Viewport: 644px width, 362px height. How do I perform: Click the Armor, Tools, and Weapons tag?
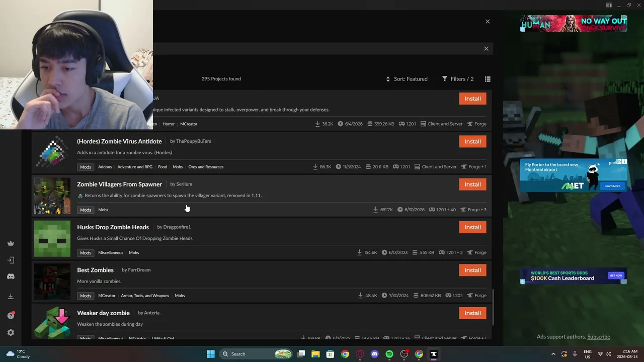(145, 296)
